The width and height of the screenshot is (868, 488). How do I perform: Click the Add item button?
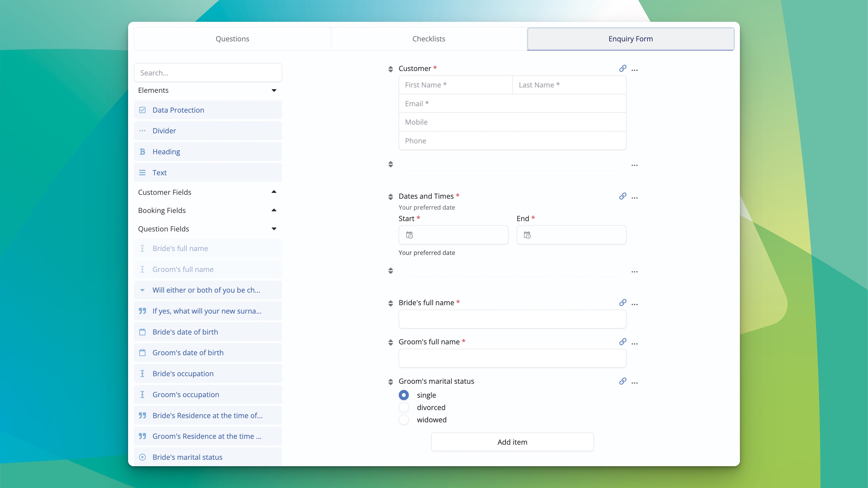point(512,442)
